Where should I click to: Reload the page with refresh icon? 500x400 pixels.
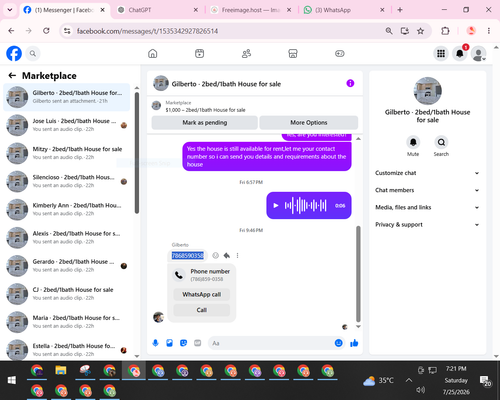coord(46,31)
